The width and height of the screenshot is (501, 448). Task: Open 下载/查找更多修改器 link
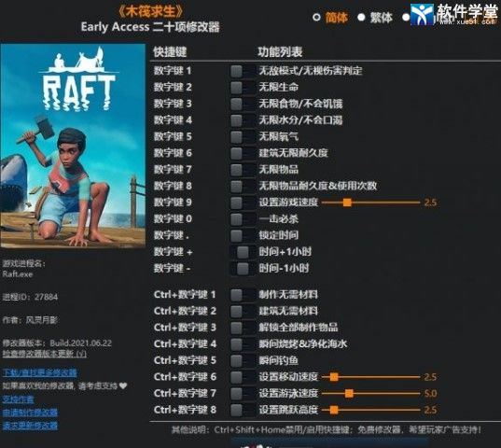point(39,372)
